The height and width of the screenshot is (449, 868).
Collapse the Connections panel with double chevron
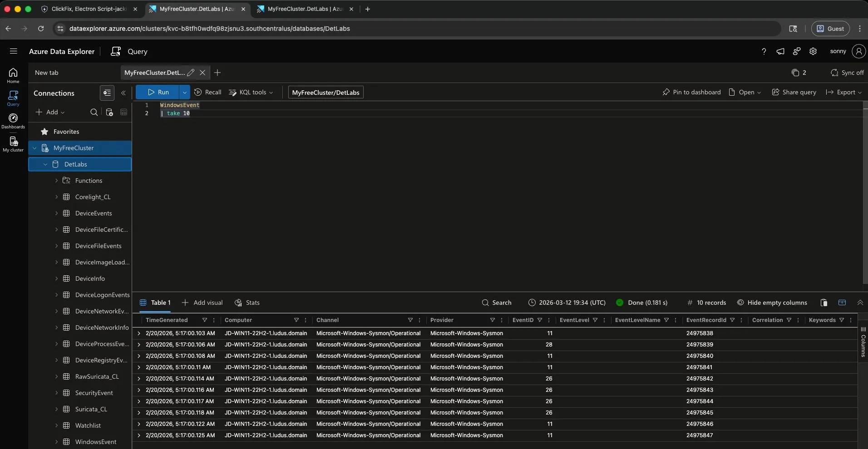click(x=123, y=93)
